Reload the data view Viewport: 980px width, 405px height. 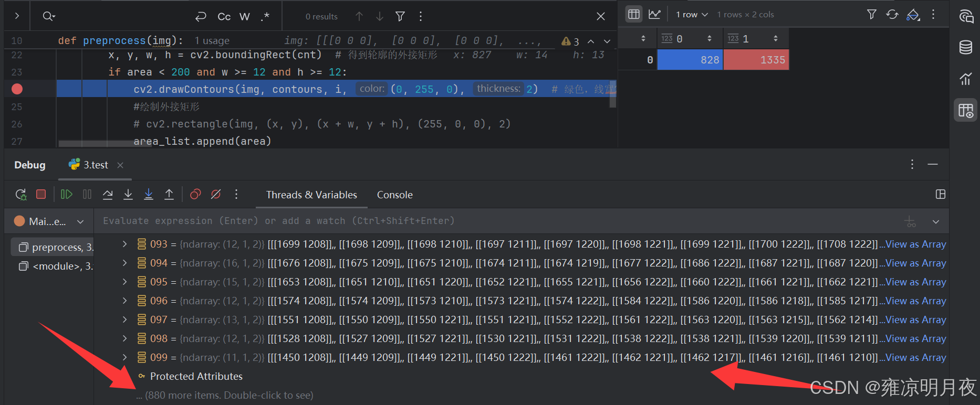click(892, 15)
